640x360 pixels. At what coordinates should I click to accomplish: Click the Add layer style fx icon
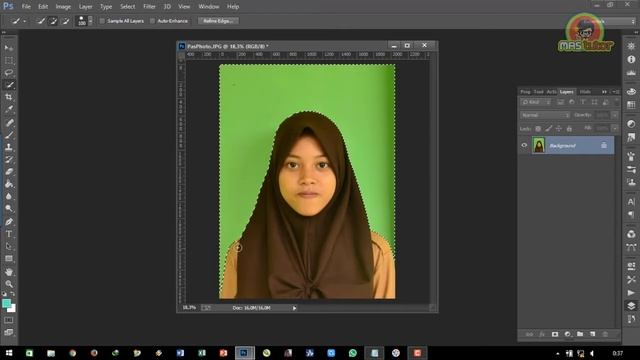(x=542, y=334)
